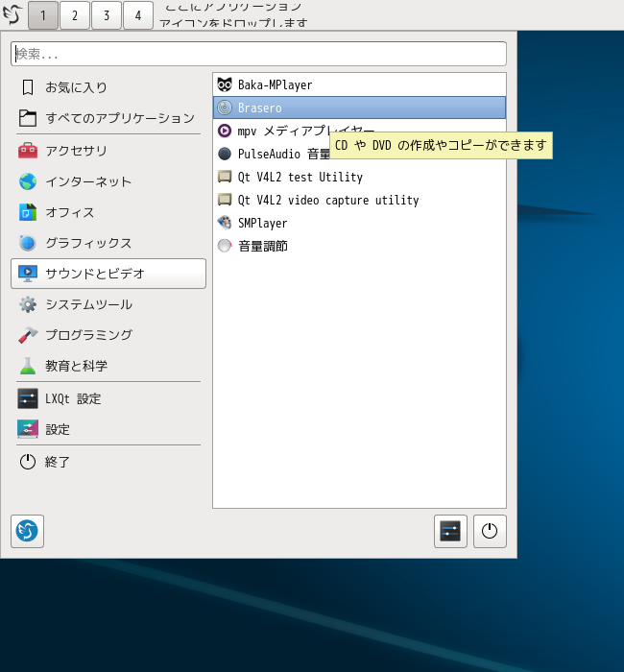The image size is (624, 672).
Task: Switch to workspace 2
Action: pos(75,15)
